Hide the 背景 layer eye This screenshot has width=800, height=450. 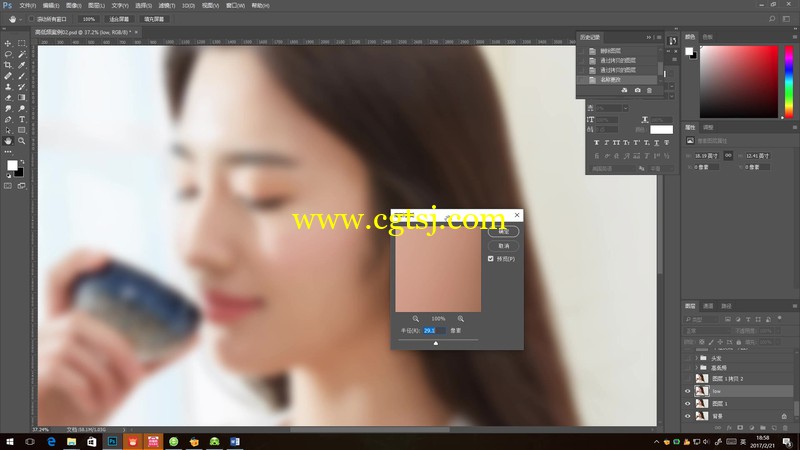(x=687, y=416)
